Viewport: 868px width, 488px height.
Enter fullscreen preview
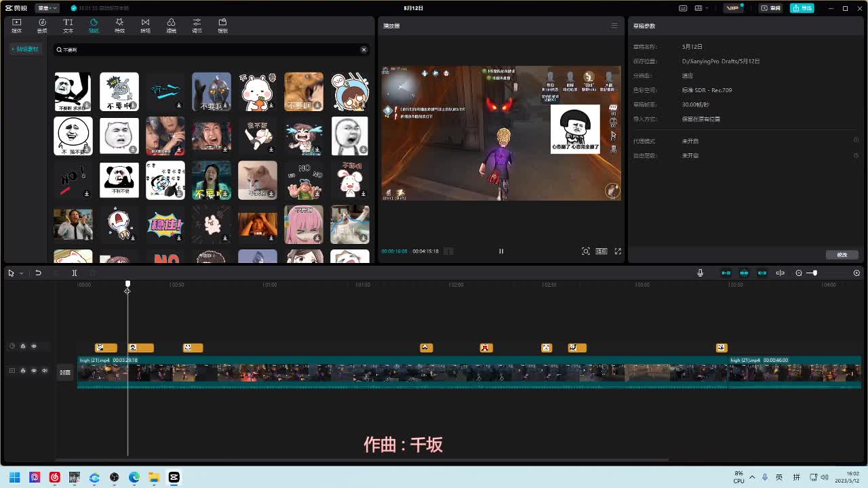click(x=618, y=251)
